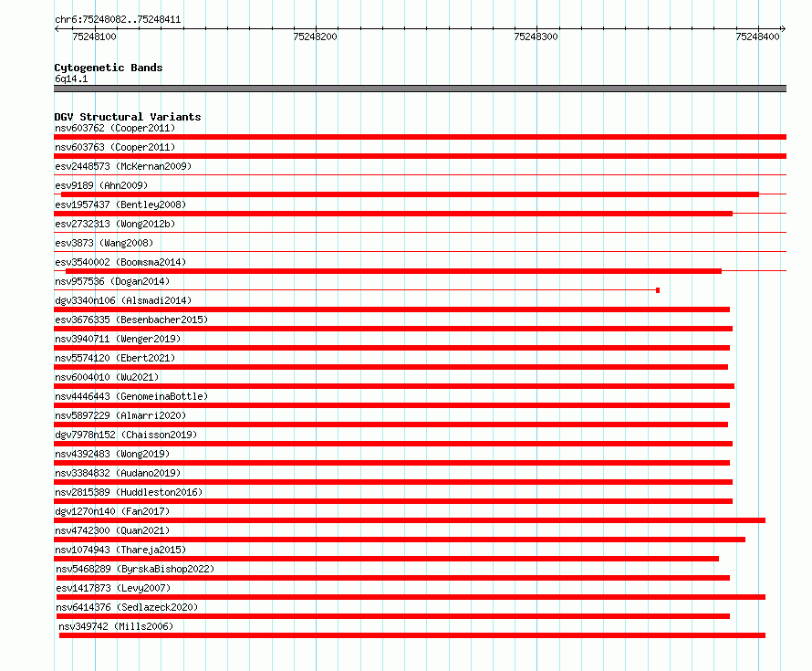
Task: Click the nsv603763 (Cooper2011) variant label
Action: (x=115, y=147)
